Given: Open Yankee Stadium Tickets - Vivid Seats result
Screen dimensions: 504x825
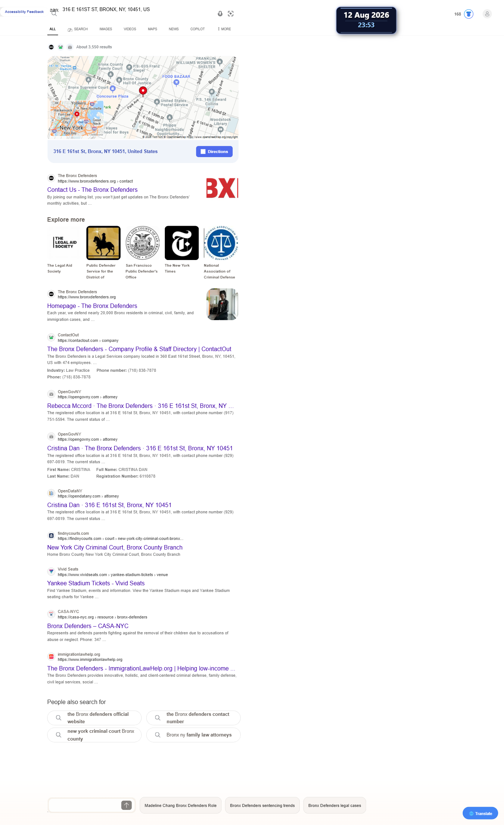Looking at the screenshot, I should click(x=96, y=583).
